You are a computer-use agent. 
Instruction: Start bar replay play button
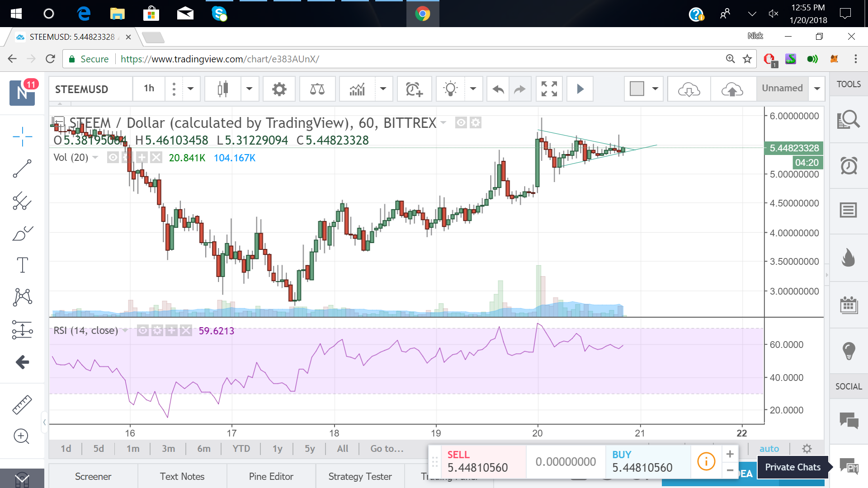[580, 89]
